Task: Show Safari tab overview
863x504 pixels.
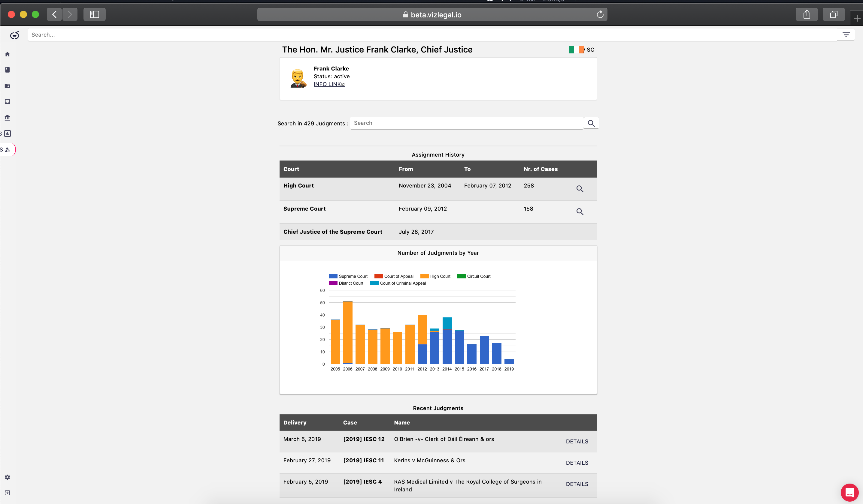Action: point(834,14)
